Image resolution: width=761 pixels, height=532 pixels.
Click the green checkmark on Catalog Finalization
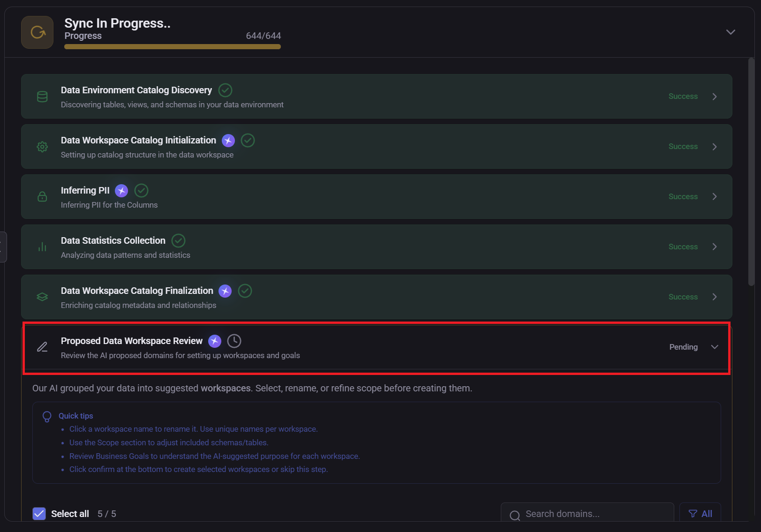pyautogui.click(x=245, y=291)
